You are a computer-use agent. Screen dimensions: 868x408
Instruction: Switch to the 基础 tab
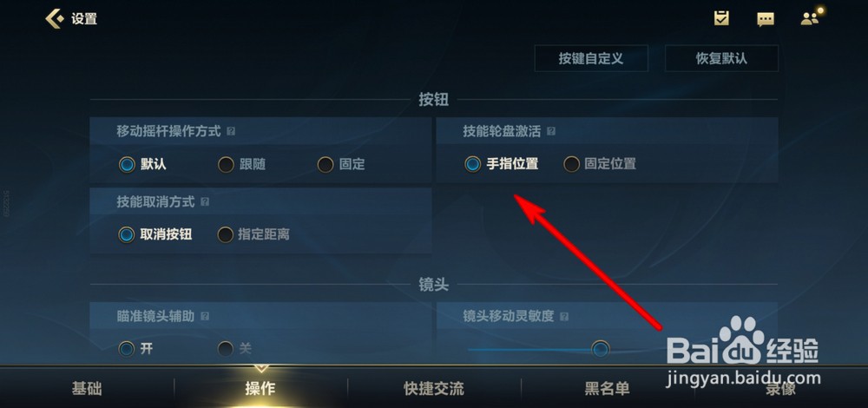[x=87, y=389]
